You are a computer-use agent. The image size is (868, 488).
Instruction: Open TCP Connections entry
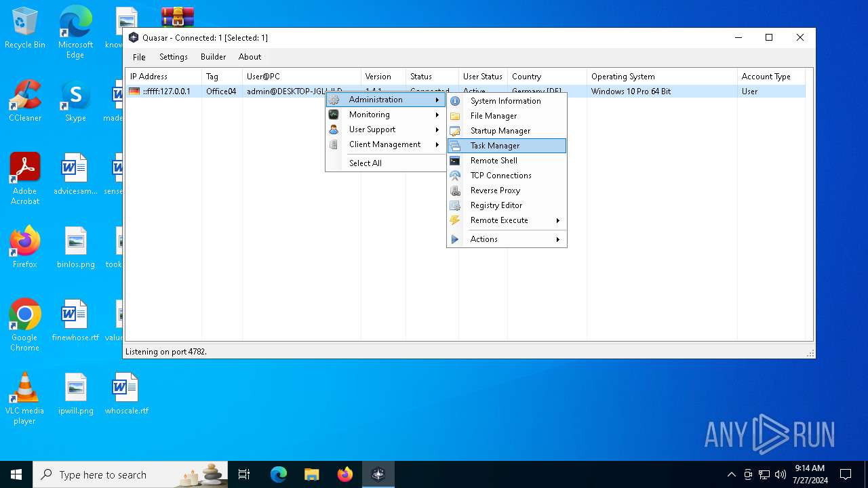point(506,176)
